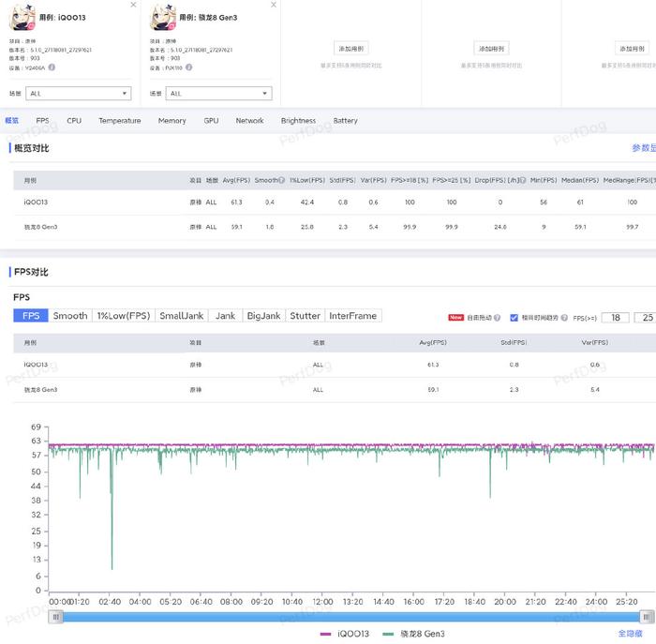This screenshot has width=656, height=644.
Task: Click info icon beside device PJX110
Action: pos(188,67)
